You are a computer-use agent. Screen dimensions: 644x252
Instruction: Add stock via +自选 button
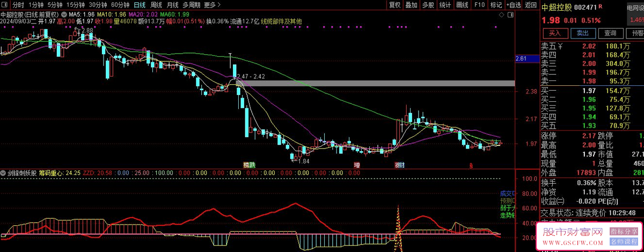pyautogui.click(x=513, y=5)
